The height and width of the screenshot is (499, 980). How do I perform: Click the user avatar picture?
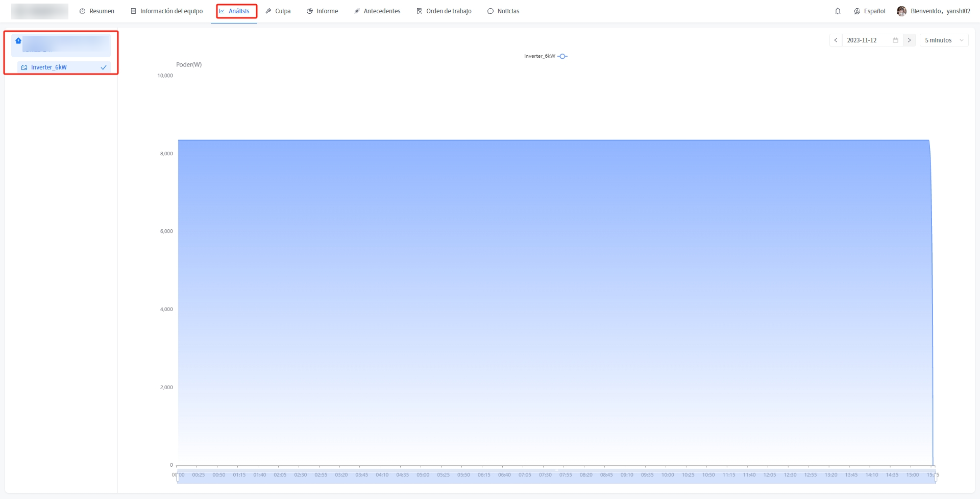(901, 11)
